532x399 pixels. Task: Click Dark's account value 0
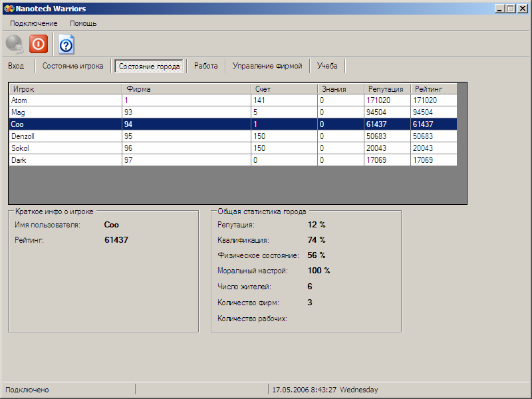284,160
